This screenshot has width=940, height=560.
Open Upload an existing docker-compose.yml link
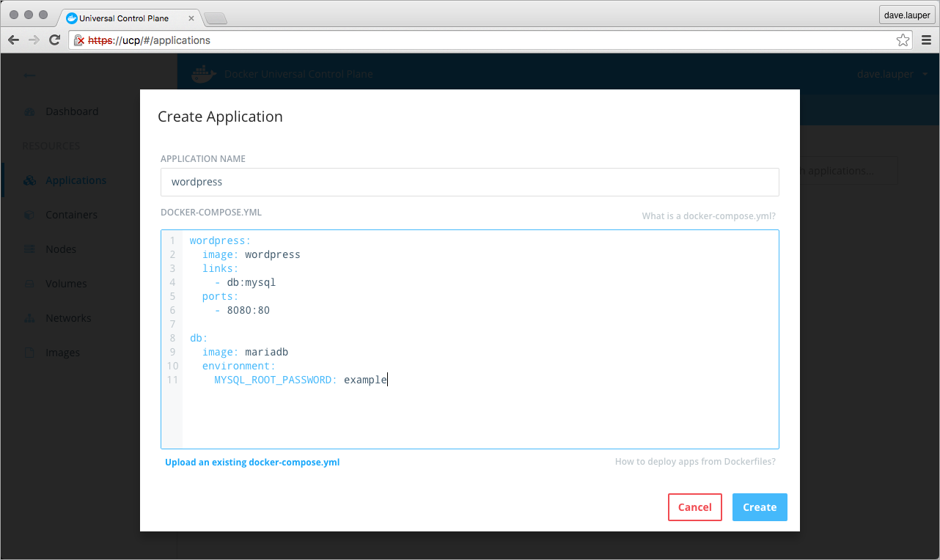(252, 463)
